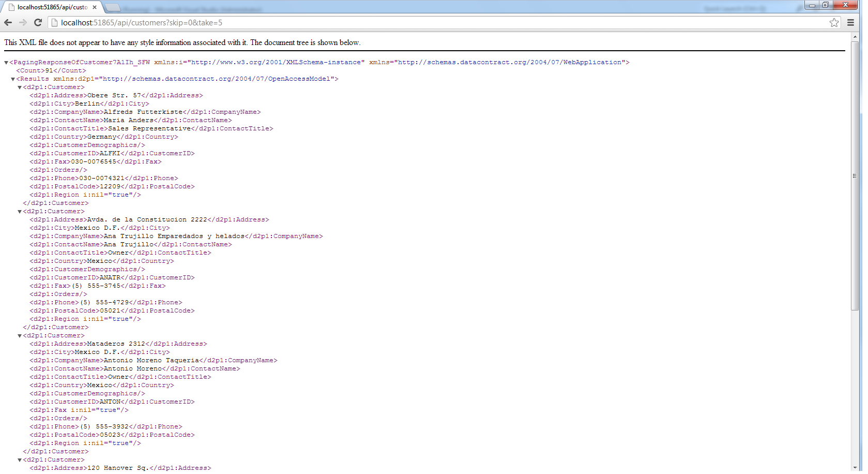
Task: Collapse the Customer node containing ANTON
Action: (x=20, y=336)
